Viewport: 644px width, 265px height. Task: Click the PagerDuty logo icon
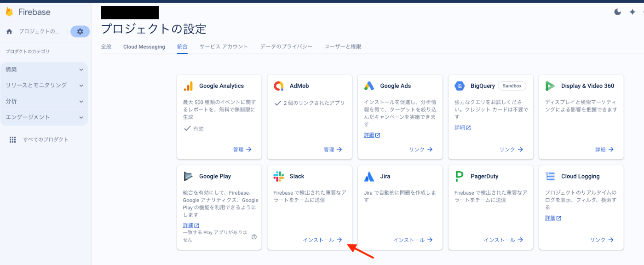click(459, 176)
